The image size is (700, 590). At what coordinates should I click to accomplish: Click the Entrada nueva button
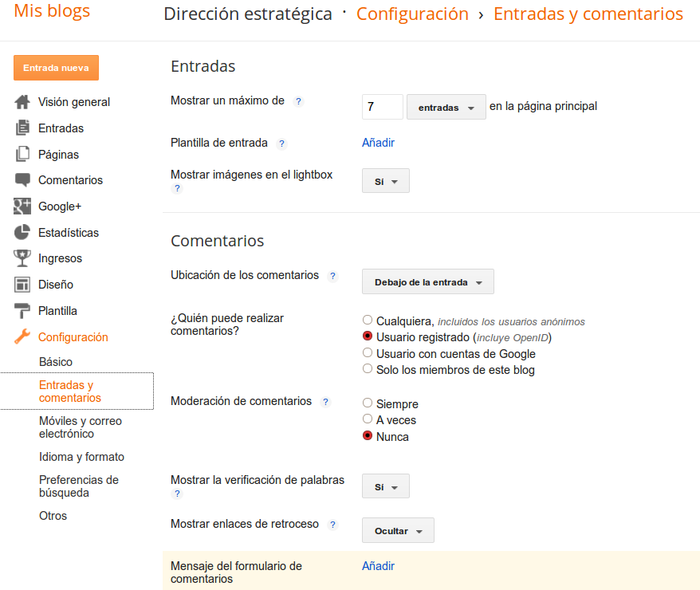click(56, 68)
